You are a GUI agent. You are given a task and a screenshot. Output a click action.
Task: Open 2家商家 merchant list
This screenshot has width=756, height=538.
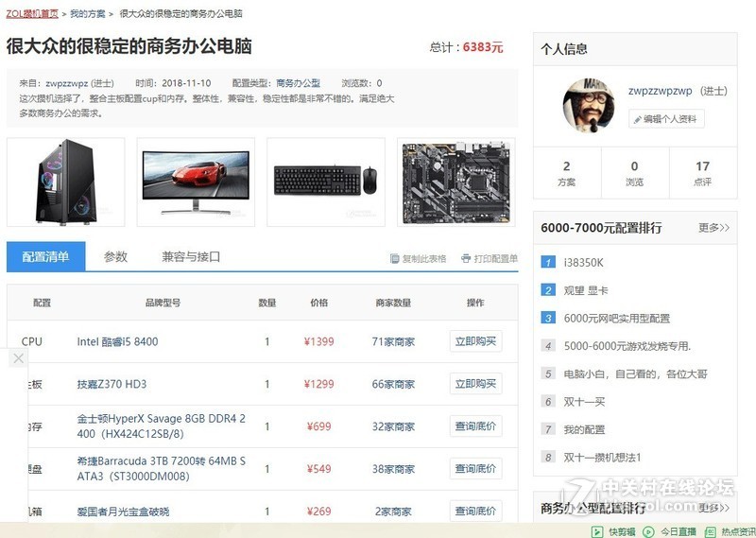(x=393, y=512)
